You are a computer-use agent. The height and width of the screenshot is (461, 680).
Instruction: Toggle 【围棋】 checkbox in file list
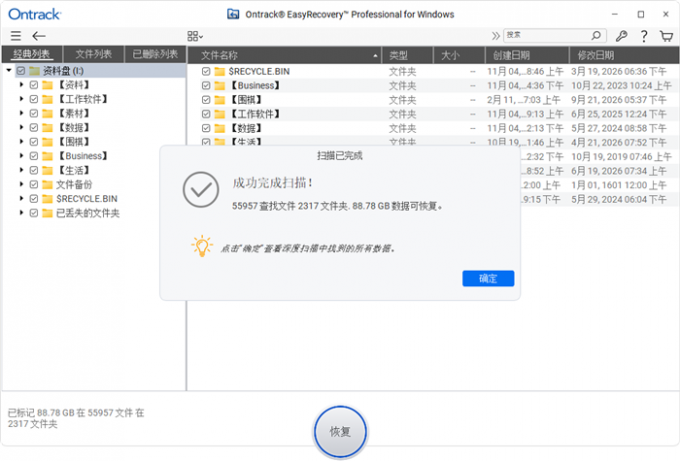coord(206,100)
